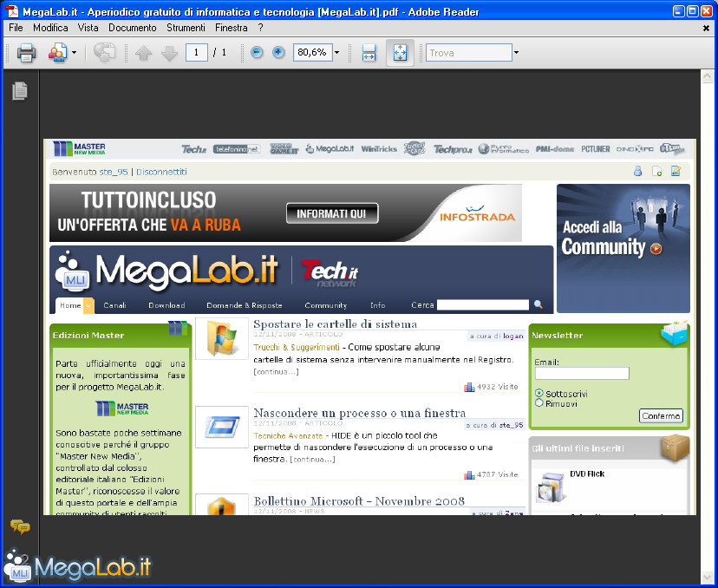The width and height of the screenshot is (718, 588).
Task: Select the Sottoscrivi radio button
Action: [539, 394]
